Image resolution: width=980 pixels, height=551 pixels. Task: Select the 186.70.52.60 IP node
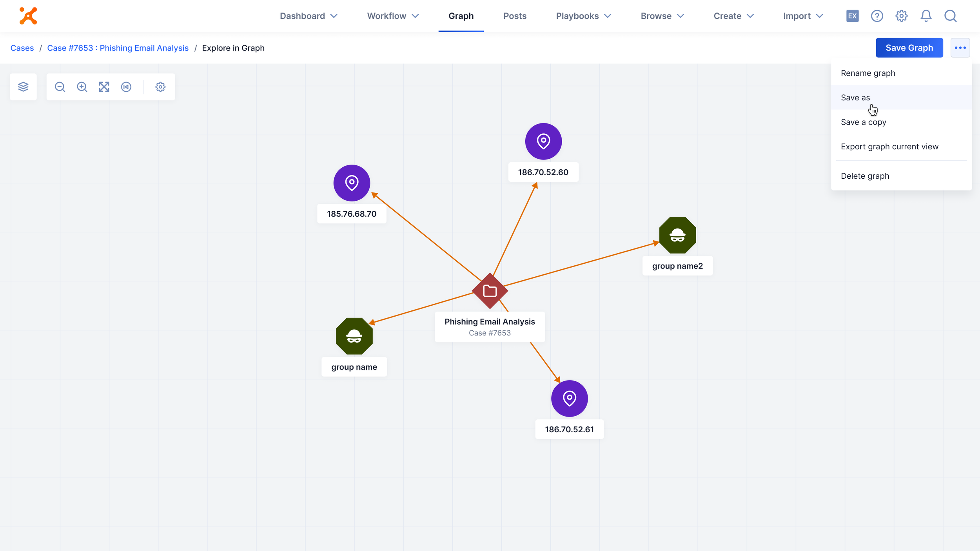(543, 141)
